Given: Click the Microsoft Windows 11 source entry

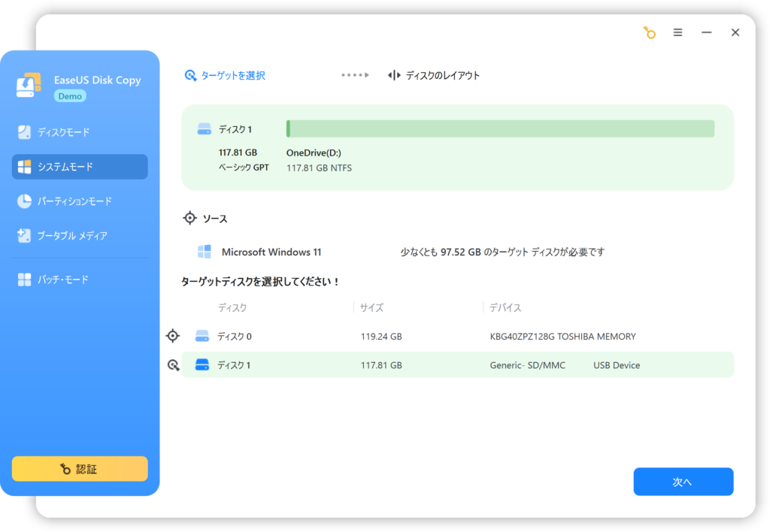Looking at the screenshot, I should 271,252.
